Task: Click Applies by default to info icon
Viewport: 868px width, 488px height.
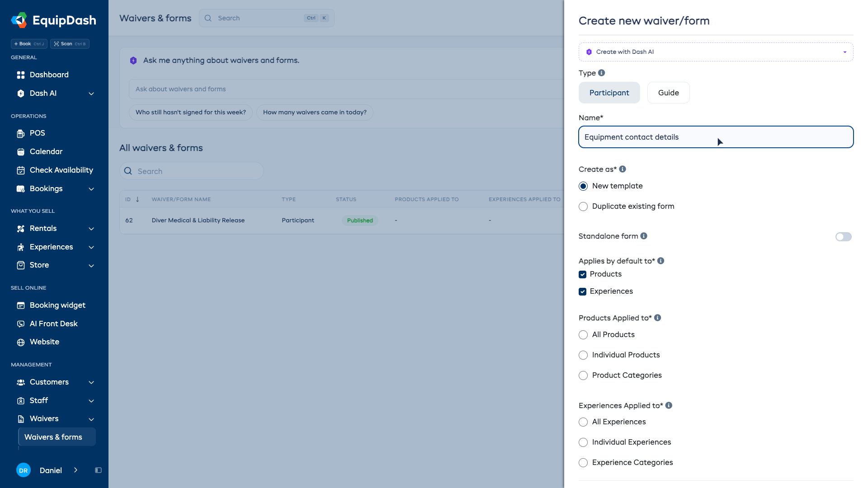Action: (x=660, y=261)
